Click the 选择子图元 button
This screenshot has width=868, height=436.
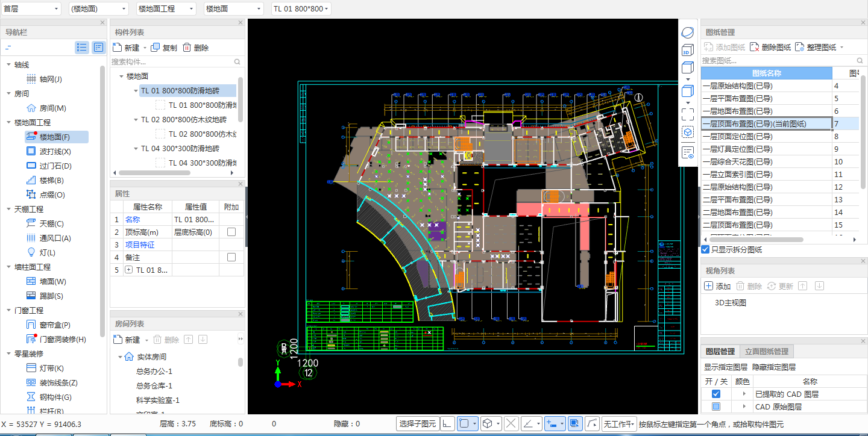pyautogui.click(x=417, y=424)
